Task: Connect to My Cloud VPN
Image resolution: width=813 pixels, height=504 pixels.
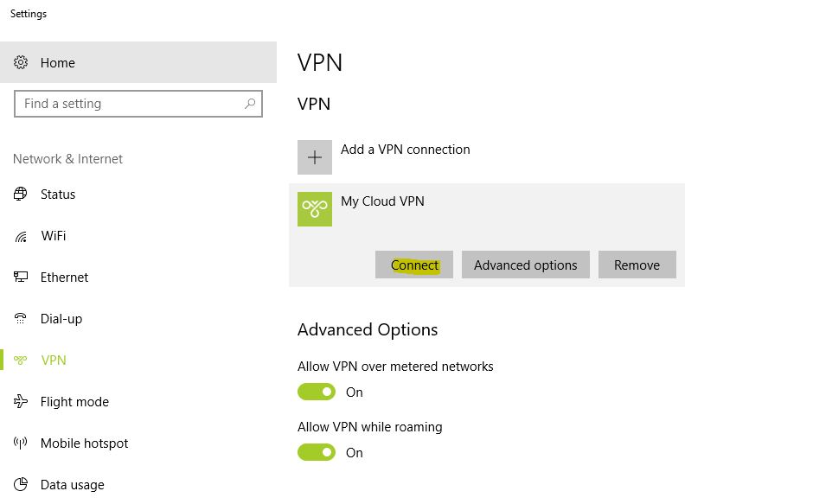Action: coord(414,265)
